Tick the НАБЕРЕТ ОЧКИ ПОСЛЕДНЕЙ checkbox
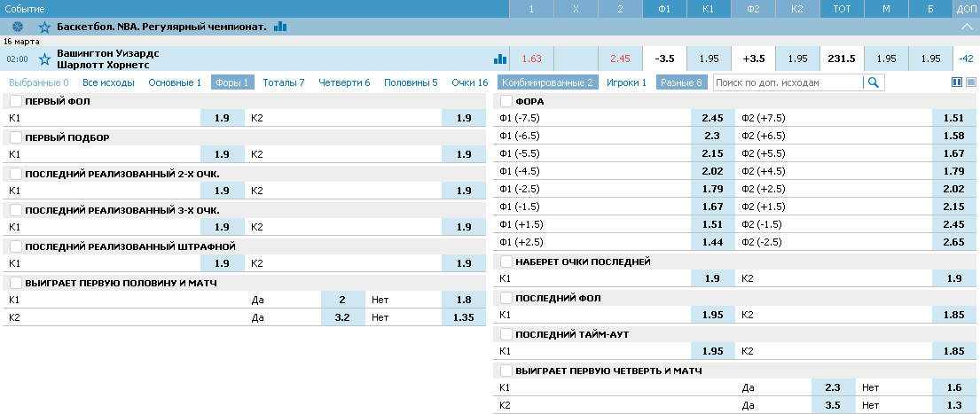The height and width of the screenshot is (414, 980). [506, 262]
